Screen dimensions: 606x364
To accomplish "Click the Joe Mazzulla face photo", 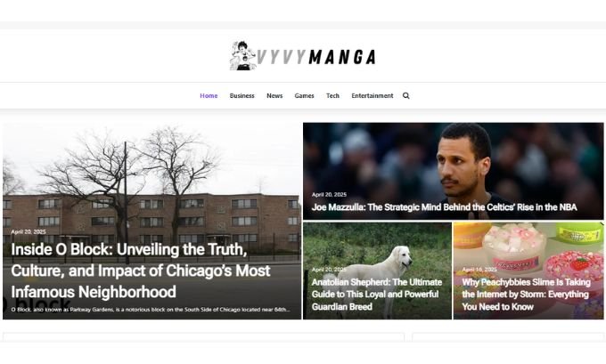I will [463, 160].
